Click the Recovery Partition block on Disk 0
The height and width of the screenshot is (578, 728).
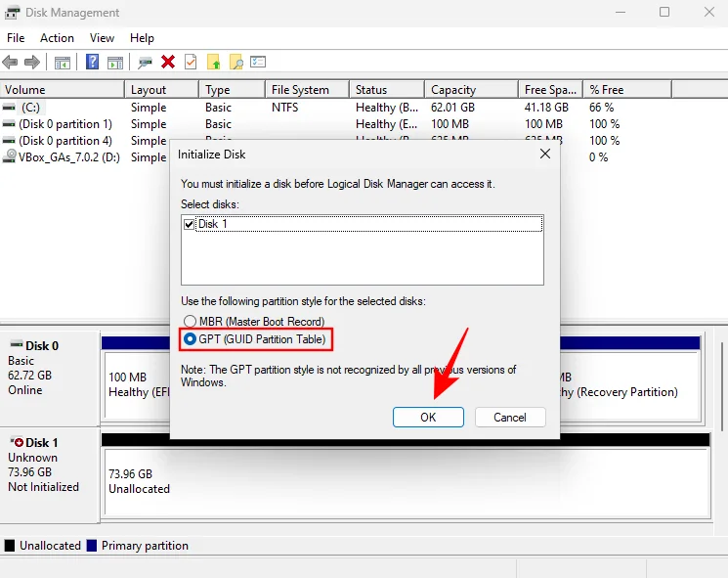click(630, 384)
